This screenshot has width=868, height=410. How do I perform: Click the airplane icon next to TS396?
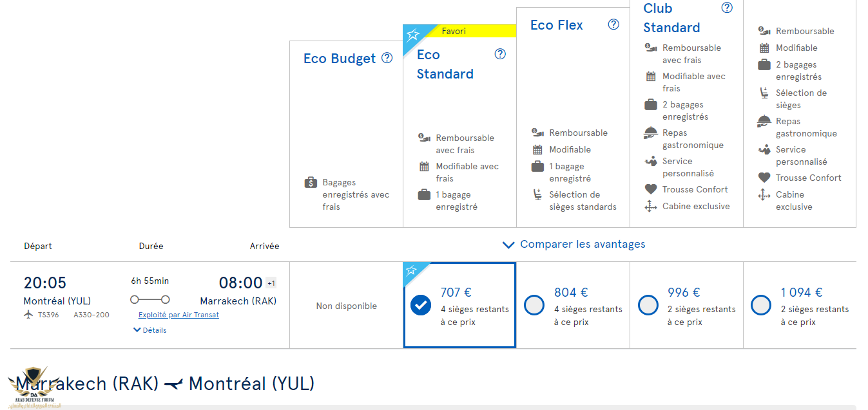28,315
